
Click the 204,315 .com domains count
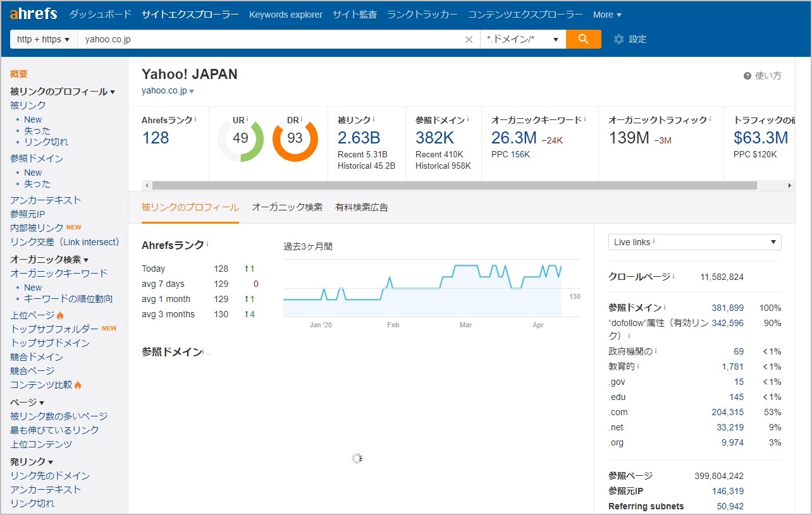point(727,413)
